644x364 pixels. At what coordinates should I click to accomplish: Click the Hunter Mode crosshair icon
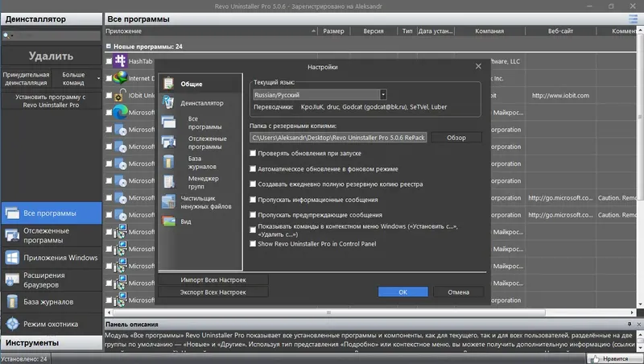(12, 324)
